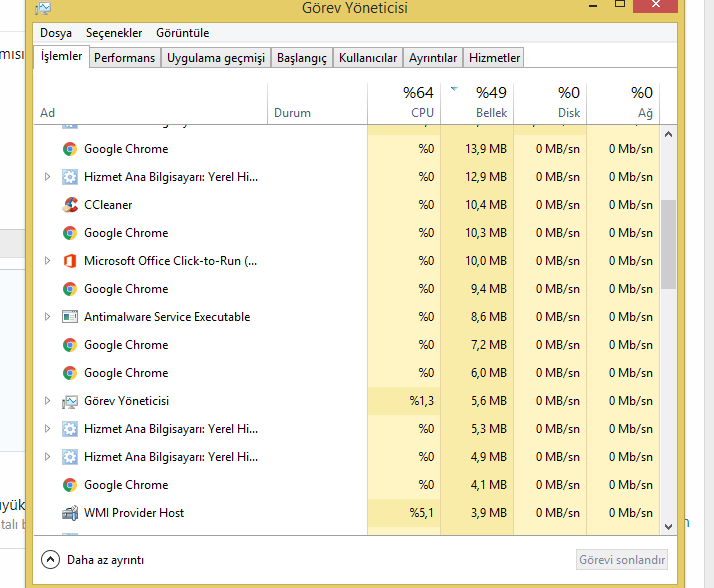
Task: Sort by the Bellek column header
Action: [477, 104]
